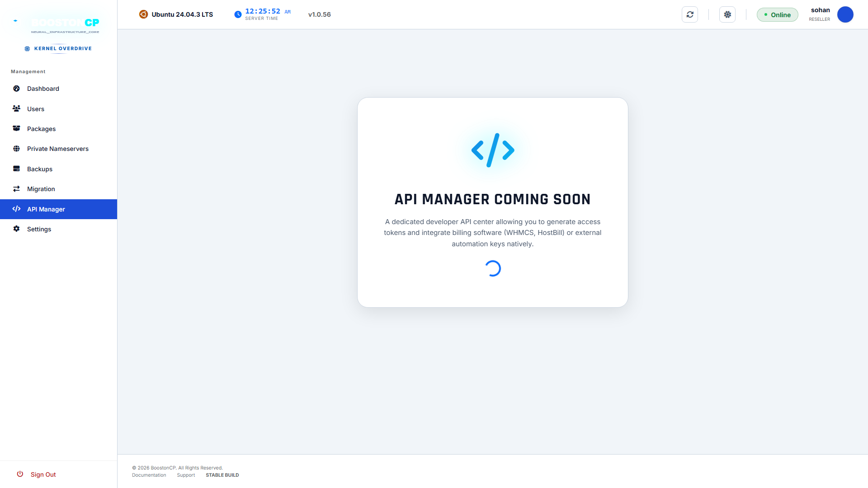Click the Kernel Overdrive chip icon
This screenshot has width=868, height=488.
[x=27, y=48]
